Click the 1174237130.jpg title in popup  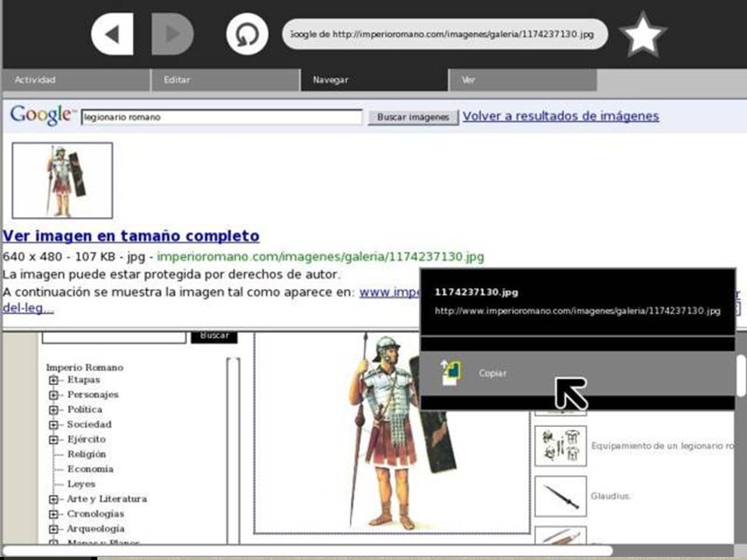coord(476,292)
